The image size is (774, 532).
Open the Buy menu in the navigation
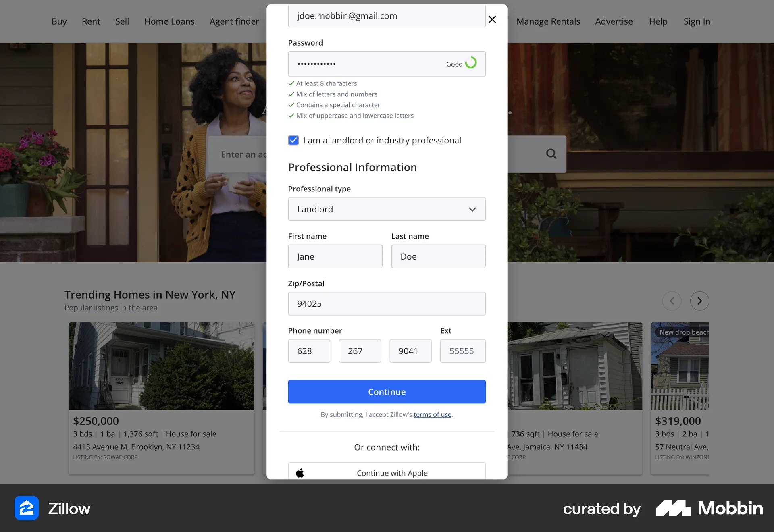(x=59, y=21)
